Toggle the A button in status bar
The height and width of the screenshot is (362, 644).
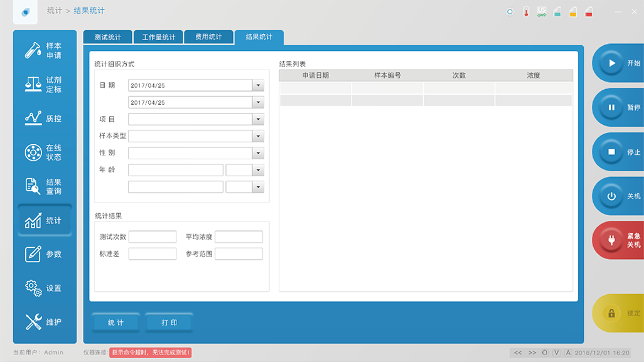click(568, 353)
